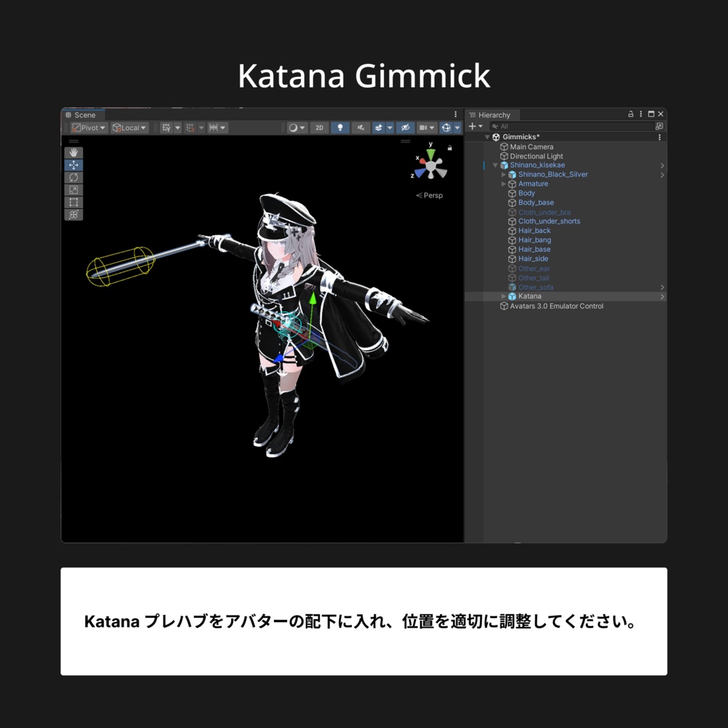Toggle Persp perspective/orthographic mode
Viewport: 728px width, 728px height.
(429, 196)
